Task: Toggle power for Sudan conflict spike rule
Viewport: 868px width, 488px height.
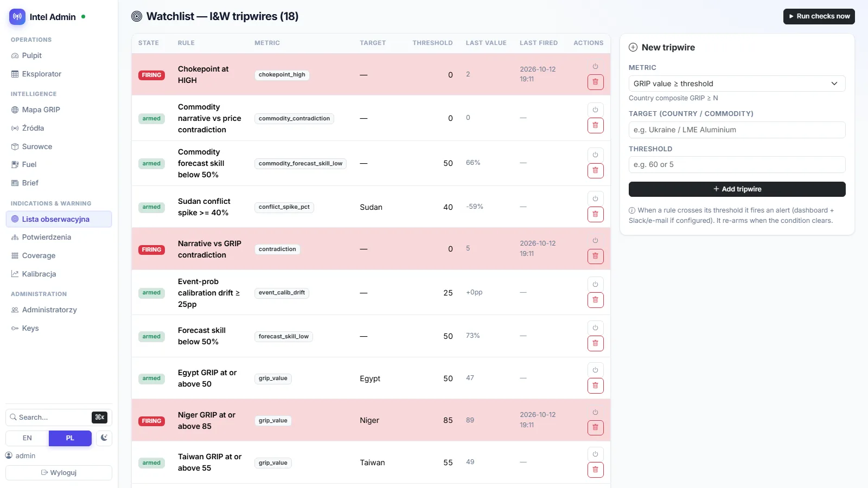Action: click(x=595, y=198)
